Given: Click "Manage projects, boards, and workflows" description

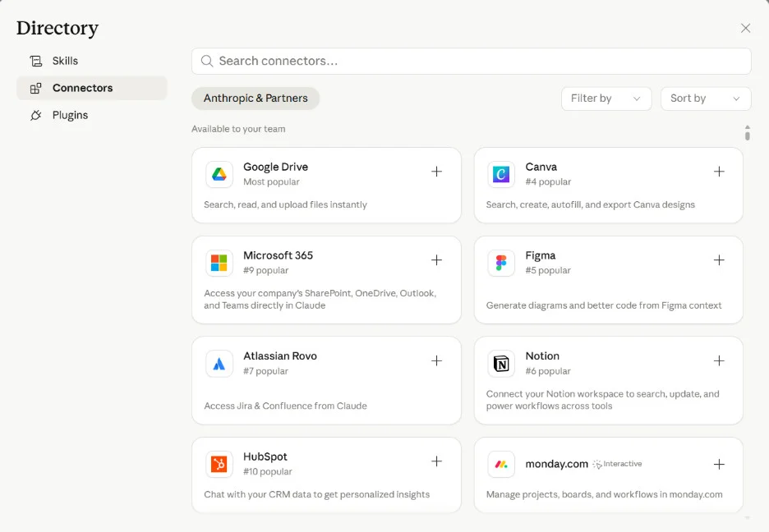Looking at the screenshot, I should [604, 495].
